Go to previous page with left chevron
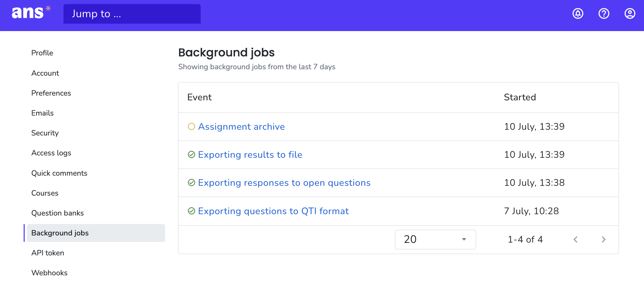Image resolution: width=644 pixels, height=300 pixels. tap(575, 240)
